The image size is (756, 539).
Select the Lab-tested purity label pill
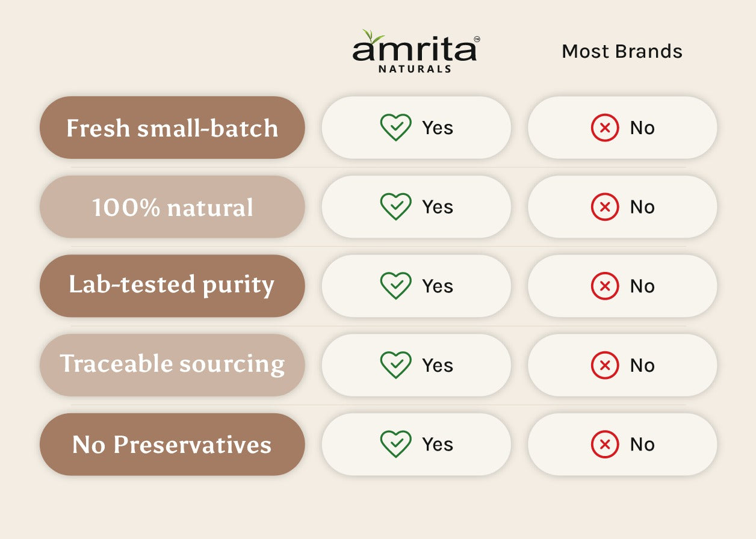point(172,286)
